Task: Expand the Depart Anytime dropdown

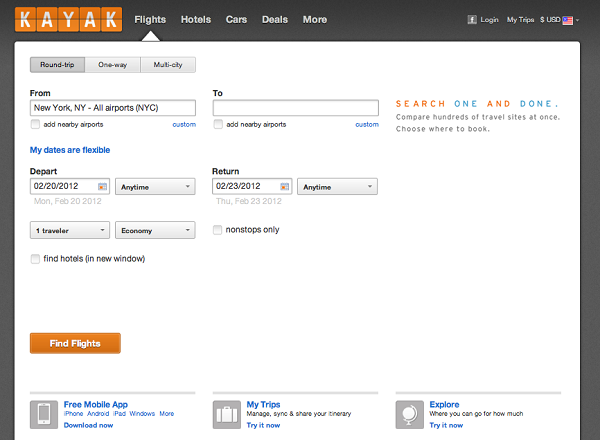Action: (155, 187)
